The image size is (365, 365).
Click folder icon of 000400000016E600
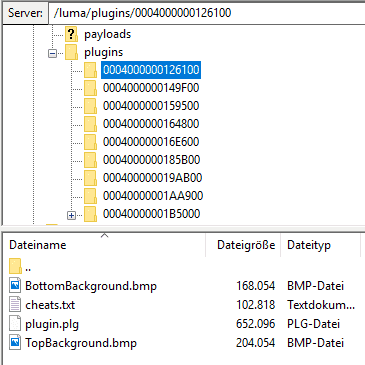point(90,142)
